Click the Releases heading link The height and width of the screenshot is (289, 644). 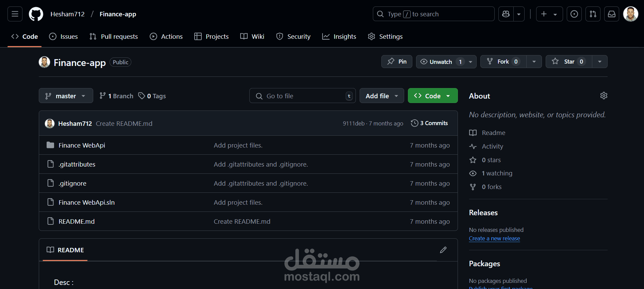pos(483,213)
